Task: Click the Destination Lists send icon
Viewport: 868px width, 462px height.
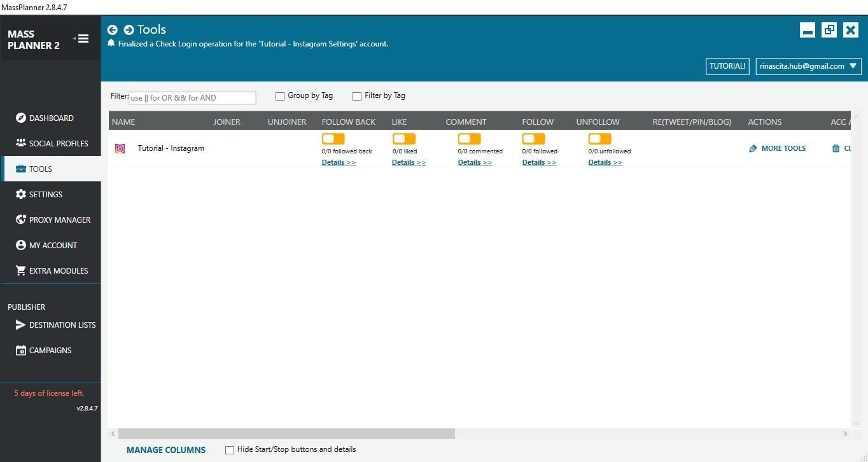Action: tap(21, 325)
